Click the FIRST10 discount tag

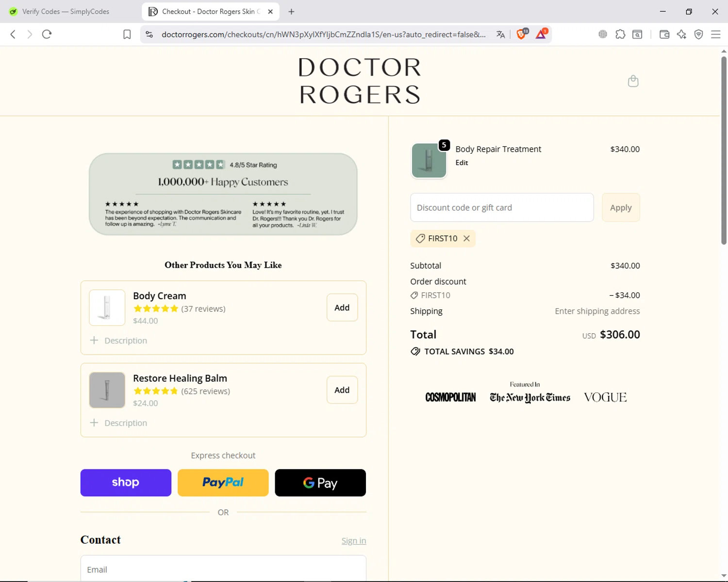[x=443, y=239]
